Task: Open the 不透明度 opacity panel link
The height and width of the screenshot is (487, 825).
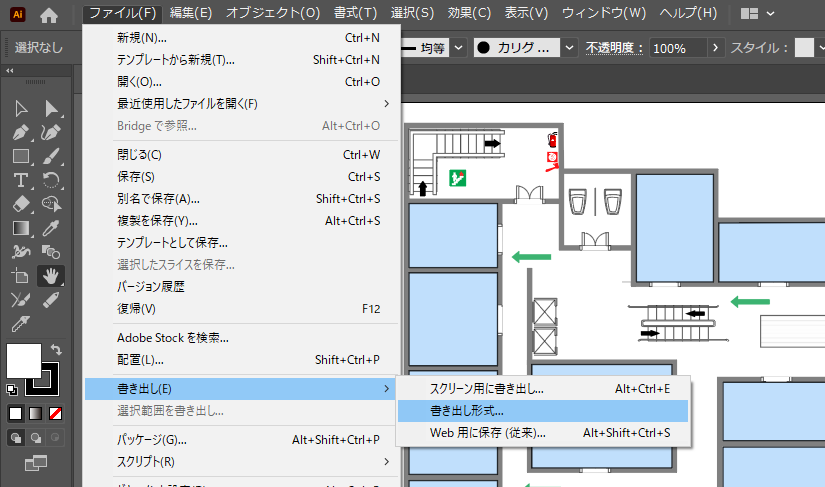Action: pyautogui.click(x=613, y=48)
